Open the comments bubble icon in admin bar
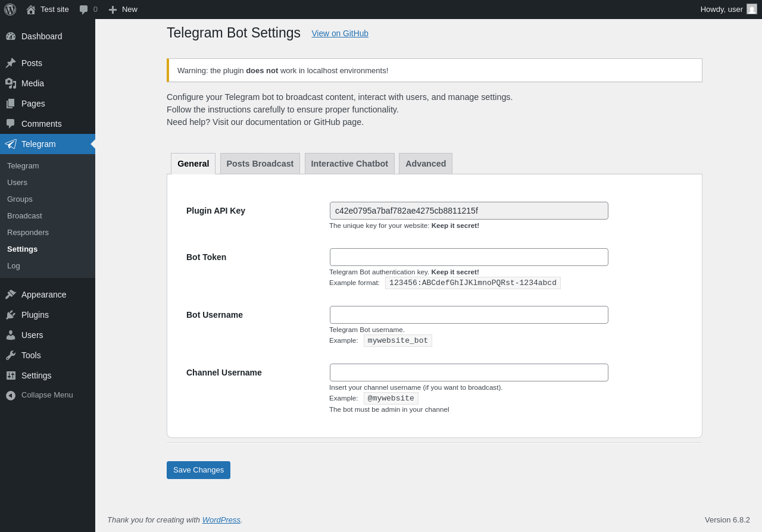762x532 pixels. pos(84,10)
